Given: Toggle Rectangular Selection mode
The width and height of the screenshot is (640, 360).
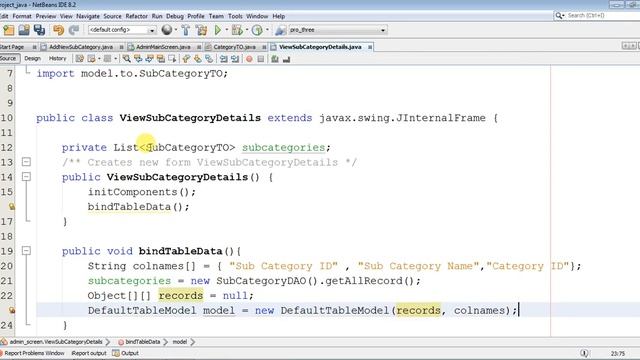Looking at the screenshot, I should 172,59.
